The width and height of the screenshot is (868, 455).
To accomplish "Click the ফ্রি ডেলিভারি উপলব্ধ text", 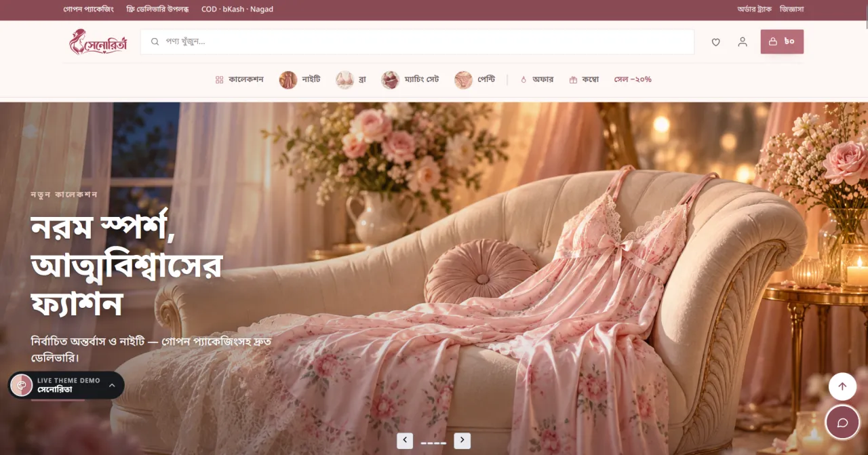I will pyautogui.click(x=157, y=9).
